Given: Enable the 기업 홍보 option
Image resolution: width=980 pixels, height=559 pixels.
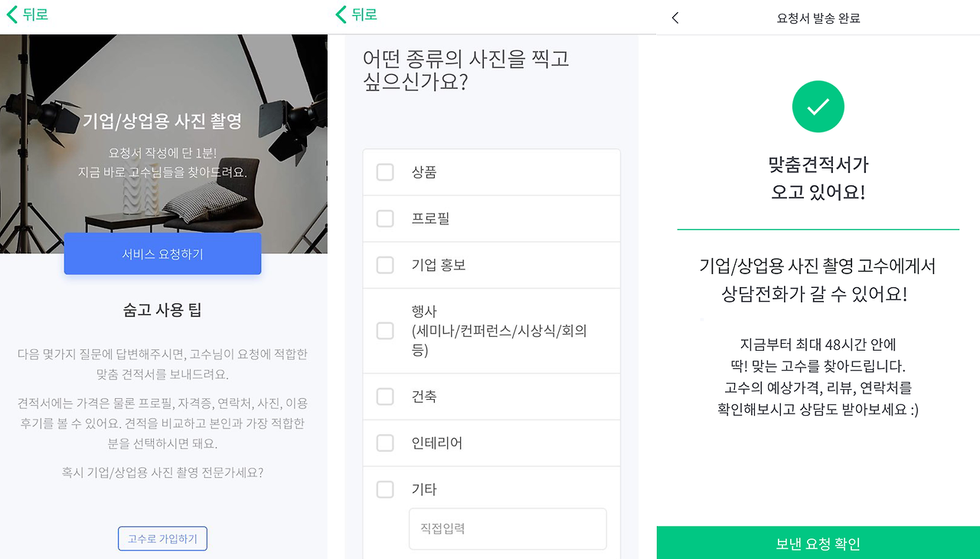Looking at the screenshot, I should pyautogui.click(x=385, y=265).
